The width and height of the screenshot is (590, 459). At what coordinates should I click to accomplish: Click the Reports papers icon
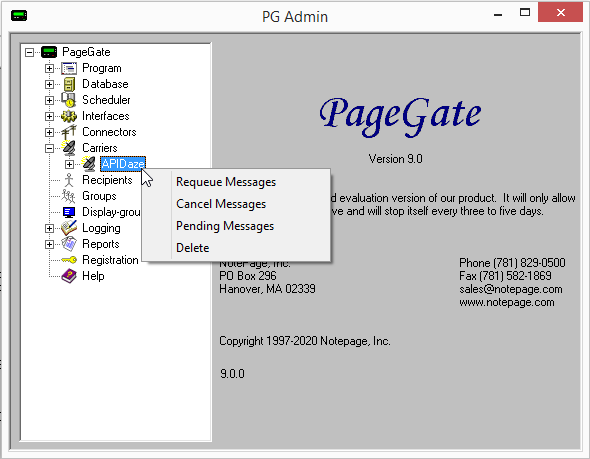tap(69, 244)
